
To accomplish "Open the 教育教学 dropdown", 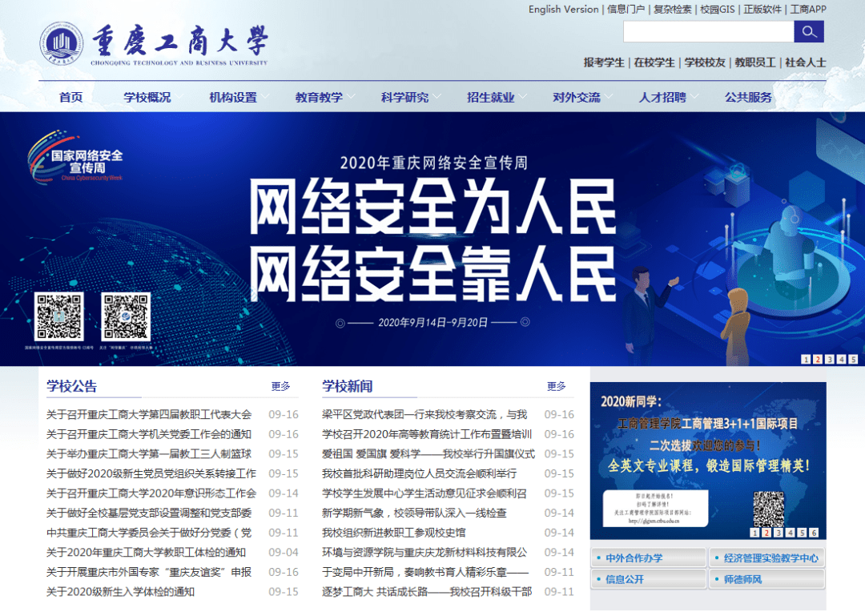I will pos(319,98).
